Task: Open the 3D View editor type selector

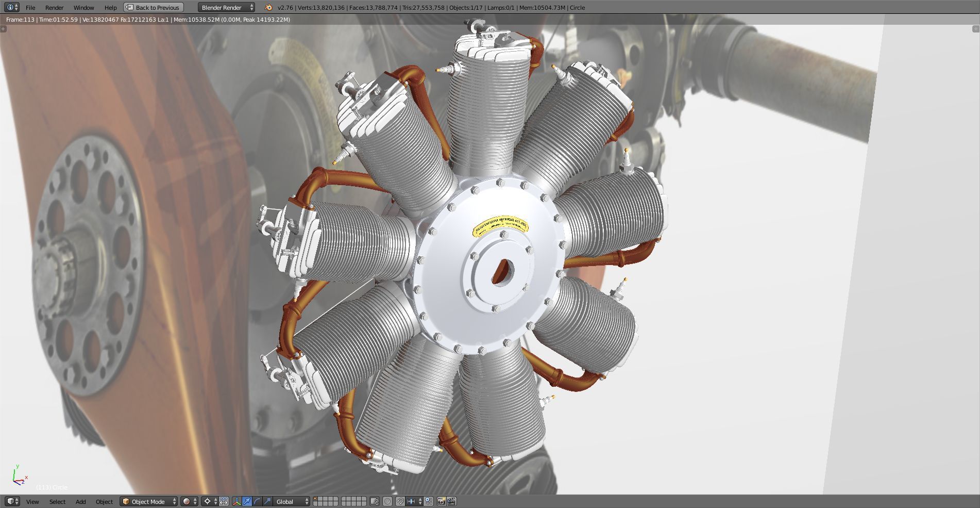Action: (12, 501)
